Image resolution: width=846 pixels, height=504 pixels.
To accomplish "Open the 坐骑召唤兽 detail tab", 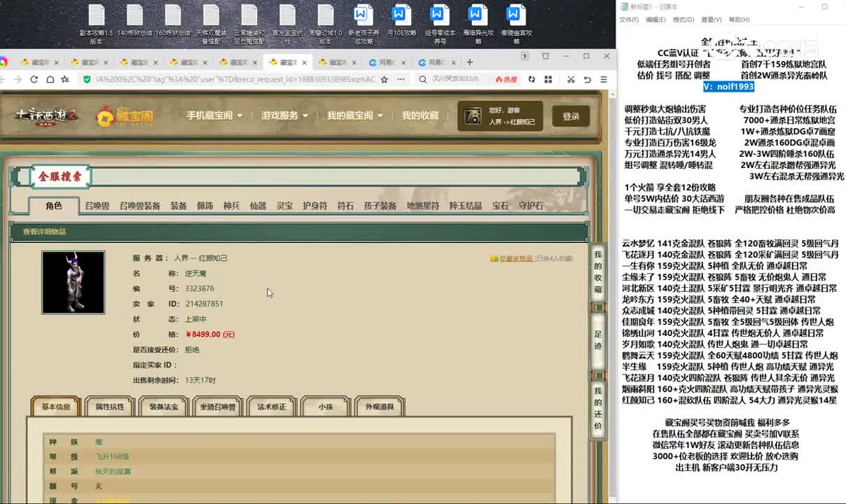I will (218, 407).
